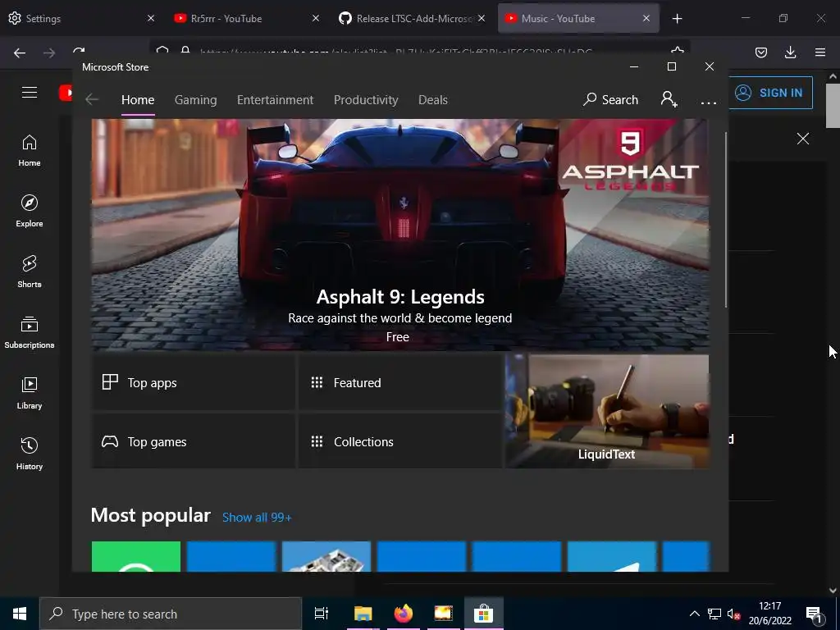This screenshot has height=630, width=840.
Task: Open YouTube Subscriptions in sidebar
Action: [x=30, y=332]
